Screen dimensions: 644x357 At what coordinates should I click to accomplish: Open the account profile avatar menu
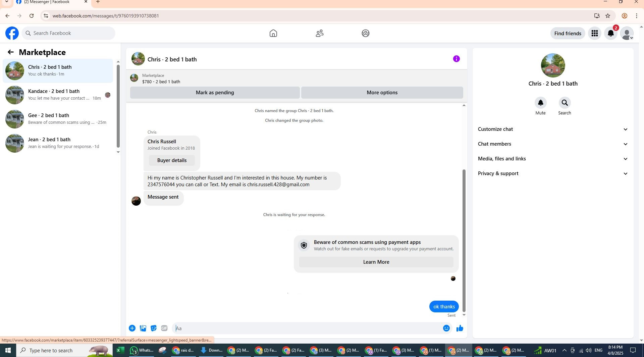627,33
